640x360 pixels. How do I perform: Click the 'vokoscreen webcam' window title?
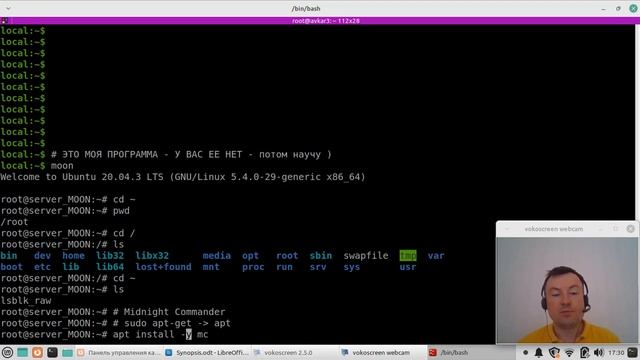pos(553,229)
